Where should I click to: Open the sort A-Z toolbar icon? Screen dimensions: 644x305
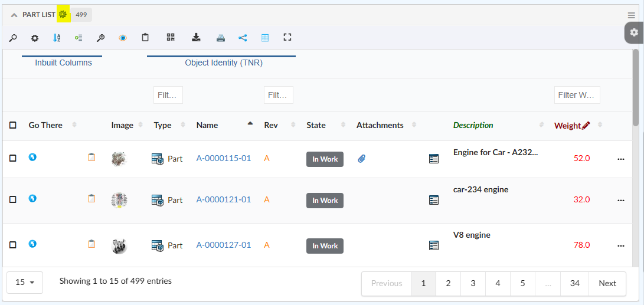click(57, 38)
